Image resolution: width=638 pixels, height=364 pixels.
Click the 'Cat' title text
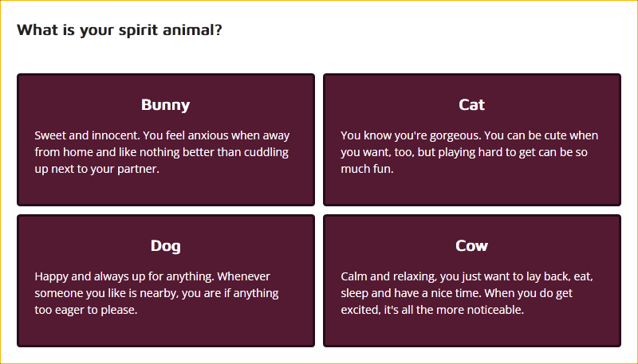471,105
